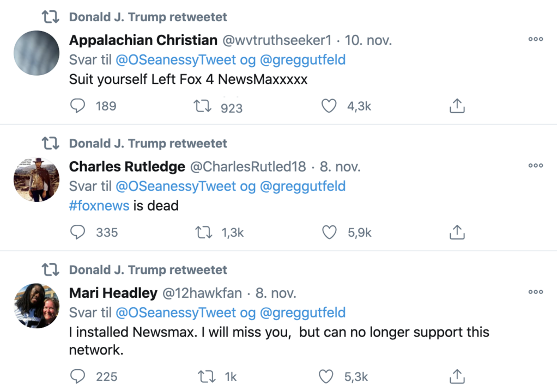Reply to Mari Headley's tweet
The image size is (557, 392).
(x=77, y=376)
